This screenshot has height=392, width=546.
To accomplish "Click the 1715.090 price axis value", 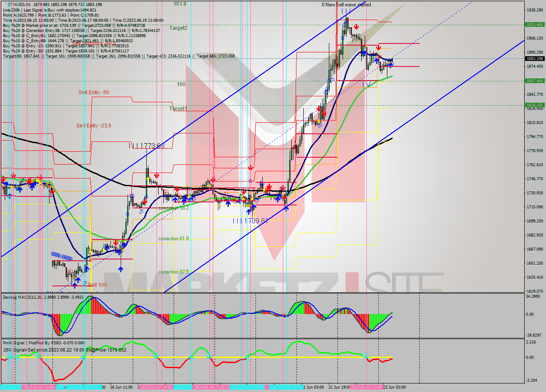I will [x=535, y=207].
